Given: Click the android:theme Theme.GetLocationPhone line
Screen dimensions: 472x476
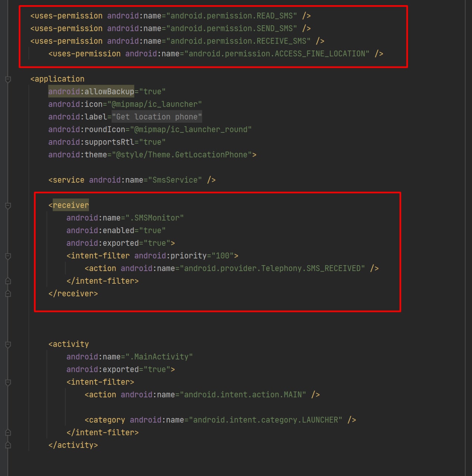Looking at the screenshot, I should [152, 155].
